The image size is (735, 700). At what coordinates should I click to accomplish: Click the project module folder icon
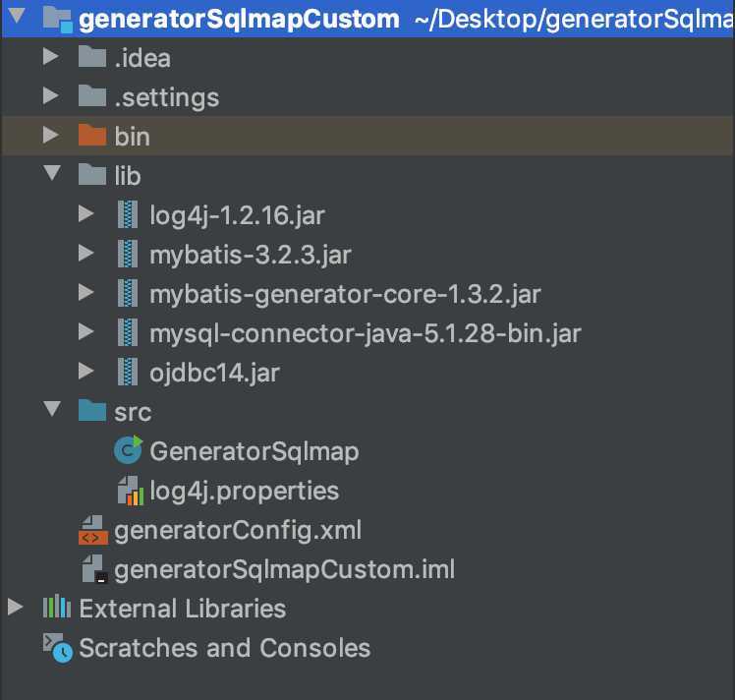pyautogui.click(x=58, y=20)
